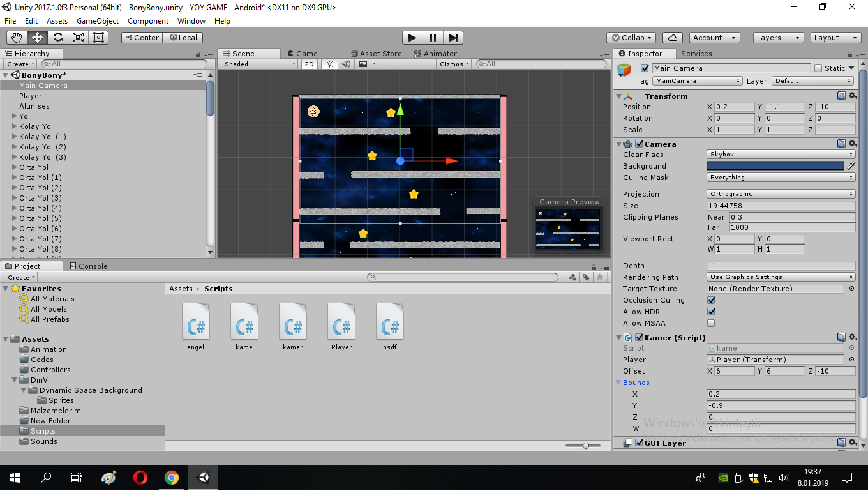Screen dimensions: 868x500
Task: Click the Background color swatch
Action: point(775,166)
